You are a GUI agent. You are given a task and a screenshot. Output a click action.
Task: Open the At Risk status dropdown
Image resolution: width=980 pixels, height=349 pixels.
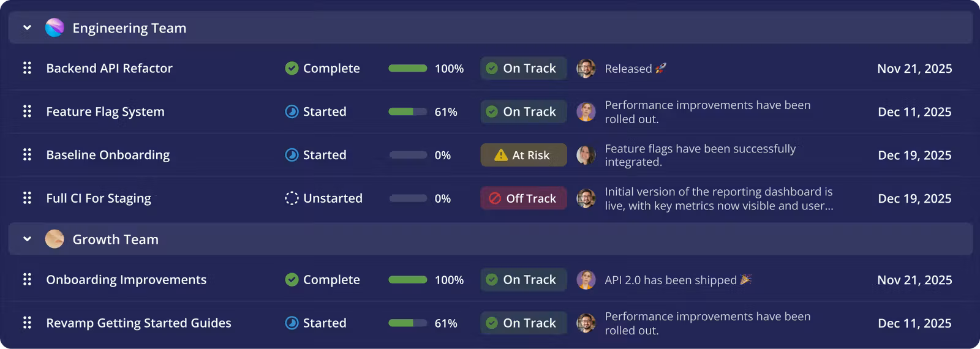tap(524, 155)
